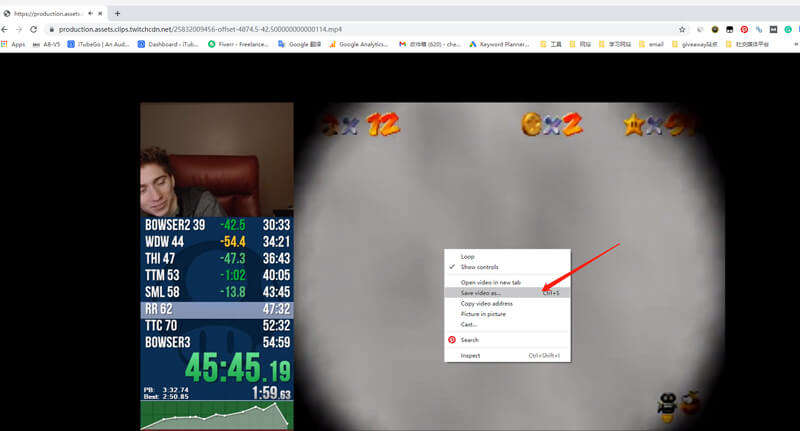
Task: Expand the email bookmarks folder
Action: [x=651, y=44]
